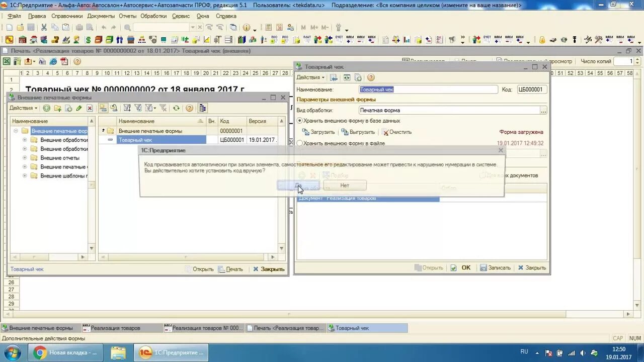
Task: Expand the Внешние отчеты tree folder
Action: 25,158
